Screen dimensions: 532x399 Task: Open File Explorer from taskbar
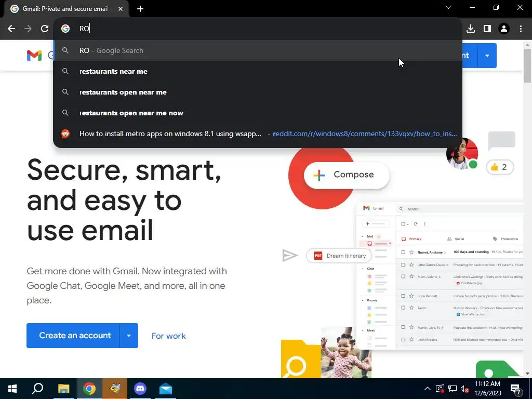[63, 389]
